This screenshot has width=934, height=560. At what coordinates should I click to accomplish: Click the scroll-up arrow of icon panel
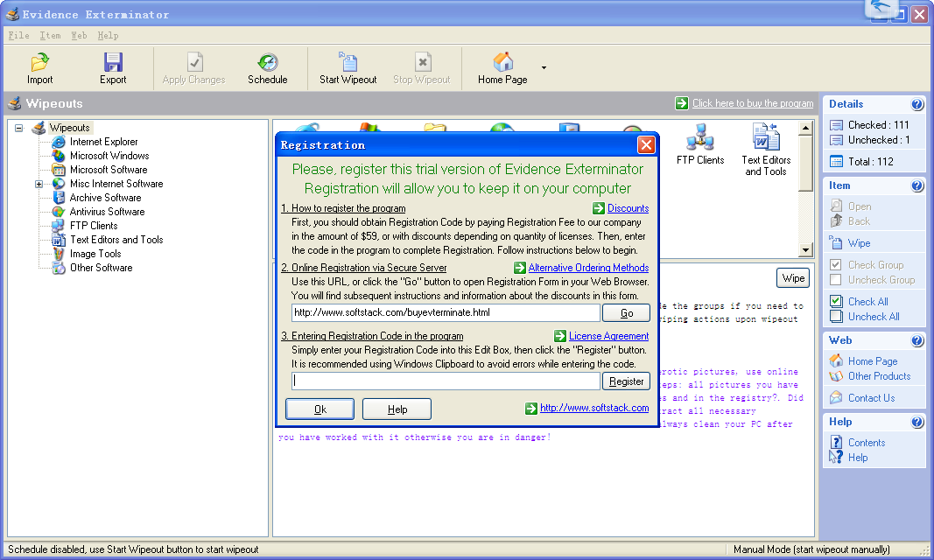pos(805,128)
